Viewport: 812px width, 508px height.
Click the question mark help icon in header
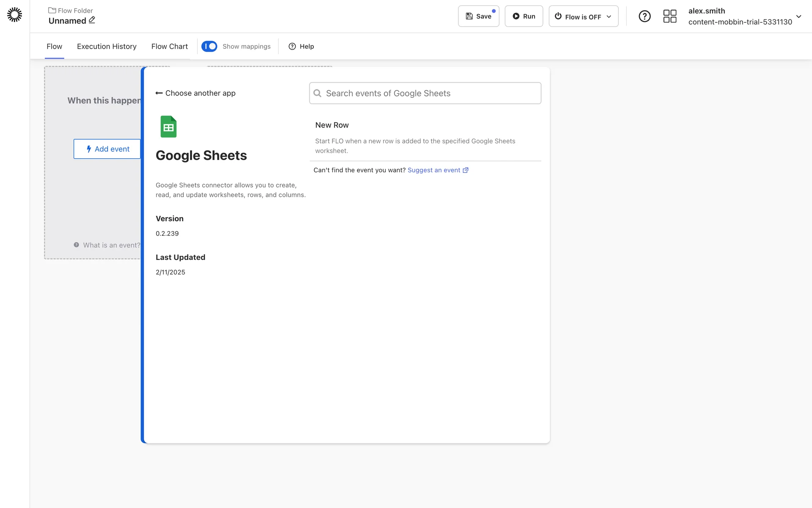click(644, 16)
